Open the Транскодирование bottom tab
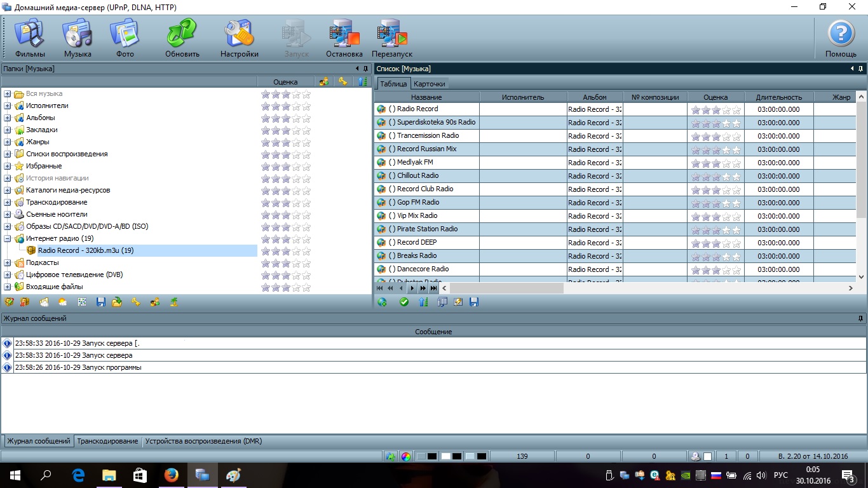 click(x=107, y=441)
